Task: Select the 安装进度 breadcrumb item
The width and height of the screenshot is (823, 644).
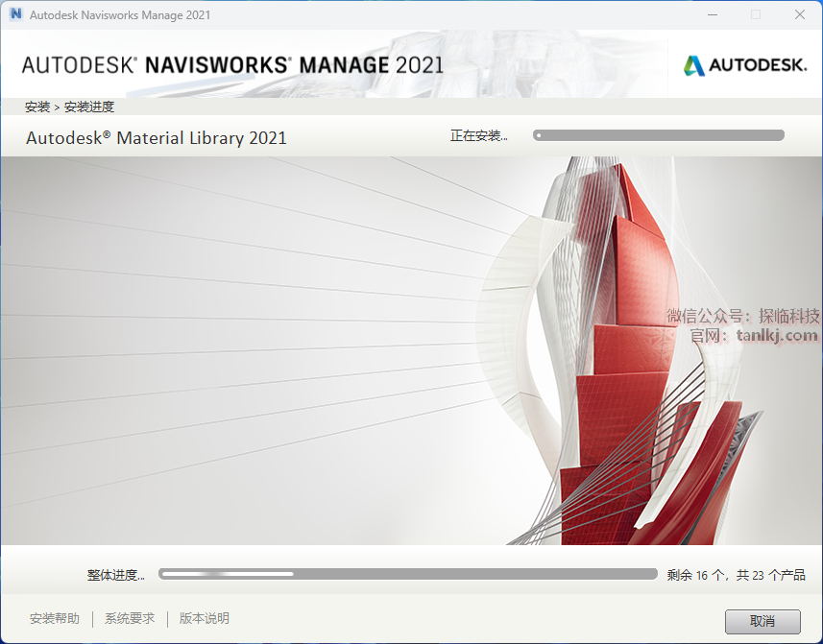Action: pos(89,107)
